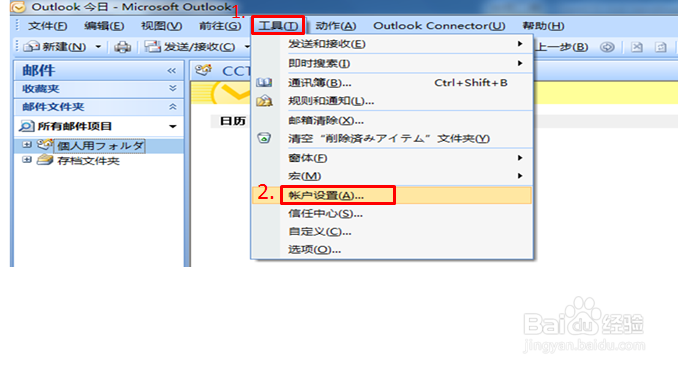Click the rules and alerts icon

pos(264,101)
